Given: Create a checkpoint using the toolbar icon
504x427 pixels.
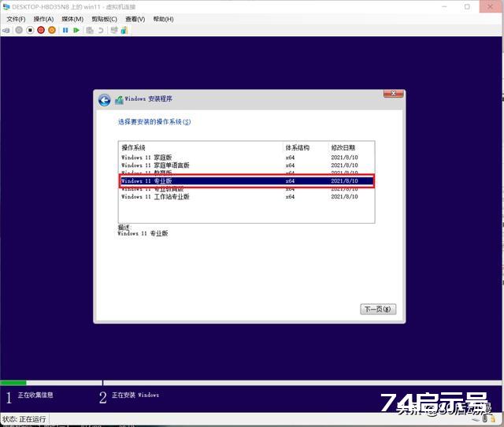Looking at the screenshot, I should pyautogui.click(x=90, y=30).
